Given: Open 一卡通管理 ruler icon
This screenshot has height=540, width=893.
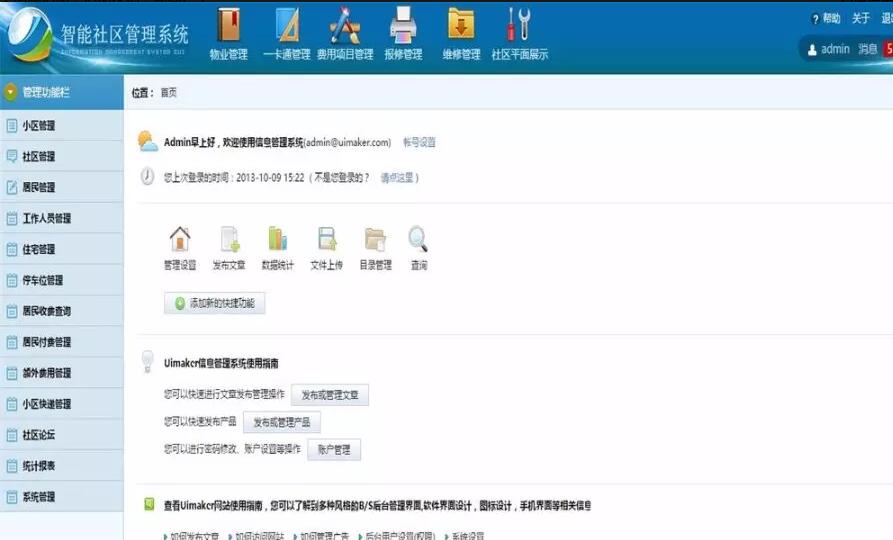Looking at the screenshot, I should [288, 24].
